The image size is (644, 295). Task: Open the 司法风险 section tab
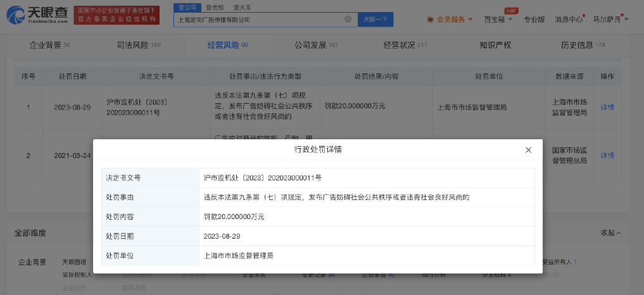139,45
